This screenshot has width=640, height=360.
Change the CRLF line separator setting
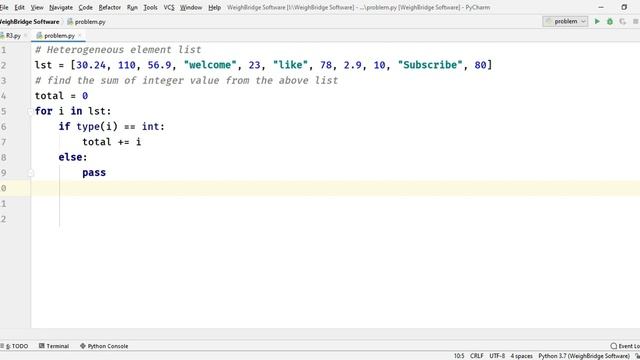(476, 356)
